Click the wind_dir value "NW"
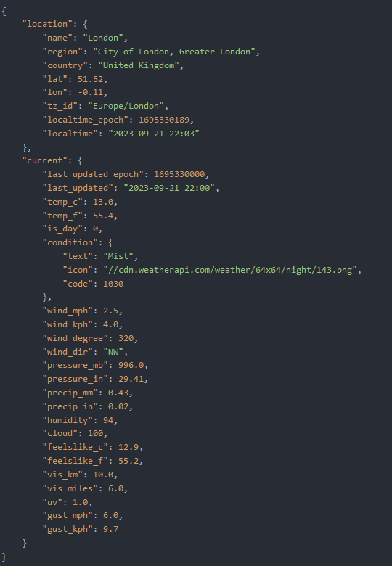This screenshot has width=392, height=566. (113, 352)
